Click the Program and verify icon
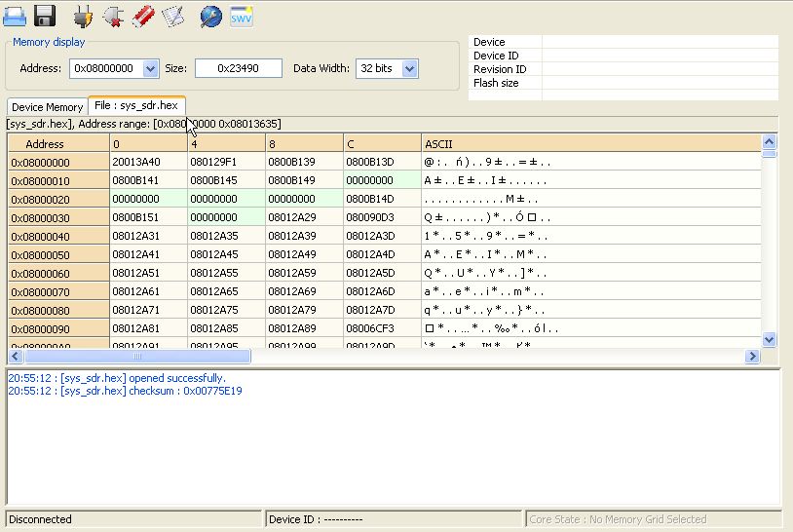Viewport: 793px width, 532px height. 172,16
